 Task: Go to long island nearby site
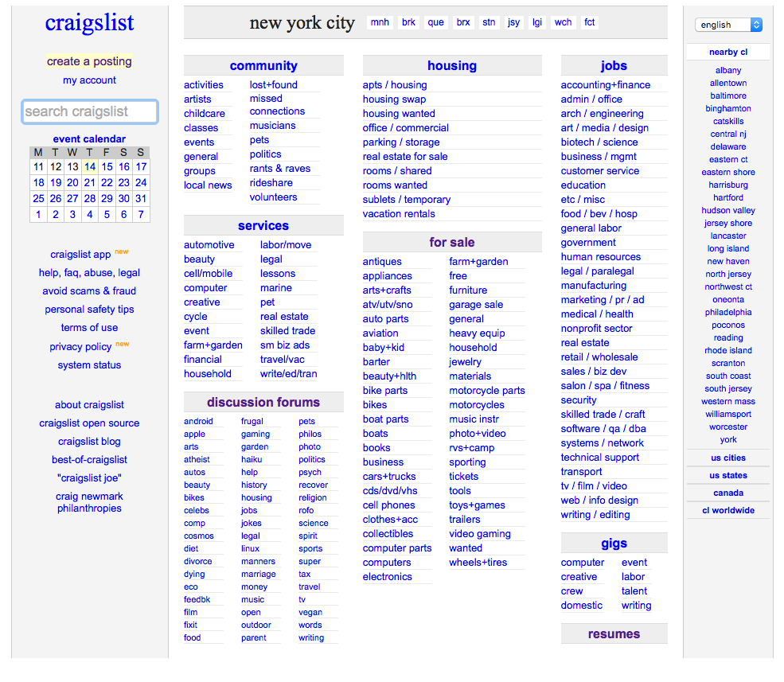click(x=728, y=248)
